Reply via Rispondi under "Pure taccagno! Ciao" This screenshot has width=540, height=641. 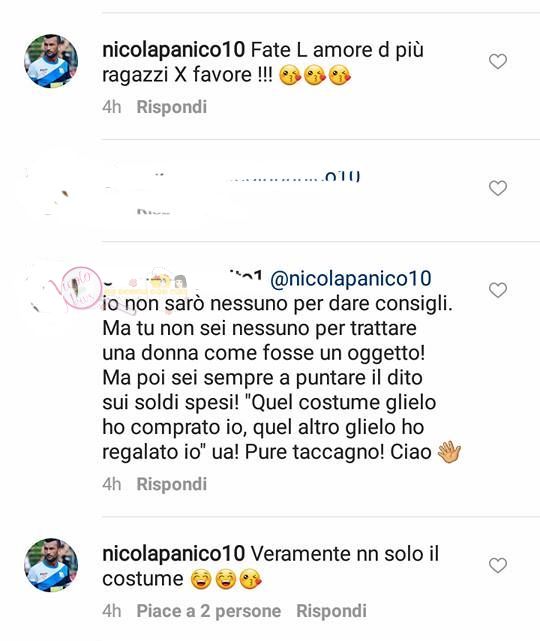click(172, 484)
